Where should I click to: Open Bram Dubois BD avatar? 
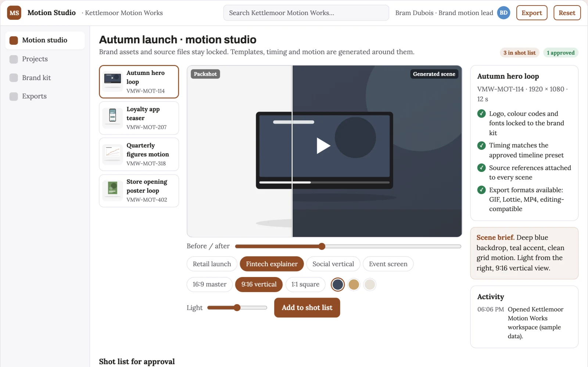pyautogui.click(x=503, y=13)
